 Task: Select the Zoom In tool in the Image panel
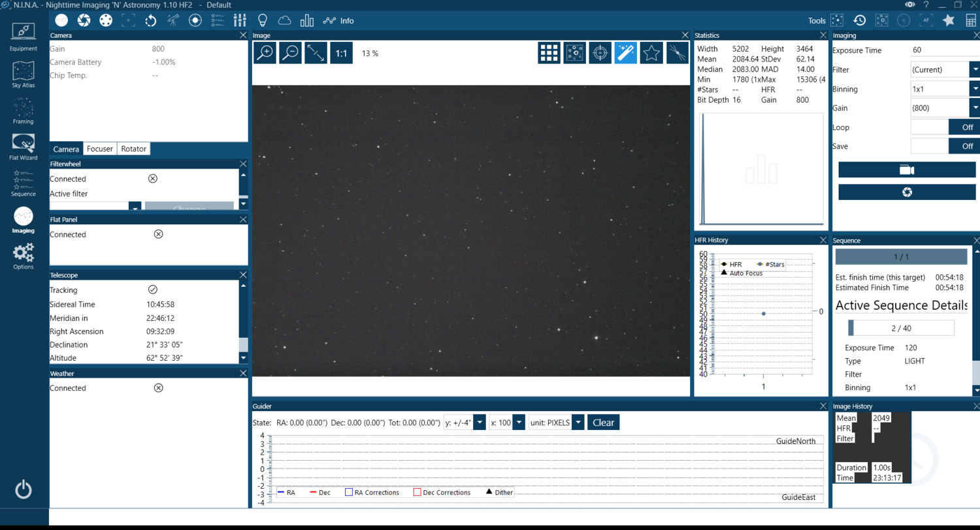[x=264, y=53]
